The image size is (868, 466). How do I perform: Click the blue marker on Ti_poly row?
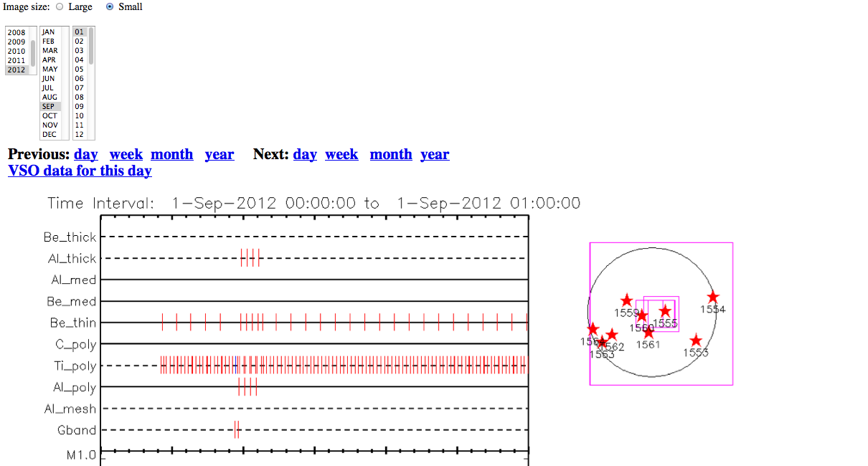235,366
